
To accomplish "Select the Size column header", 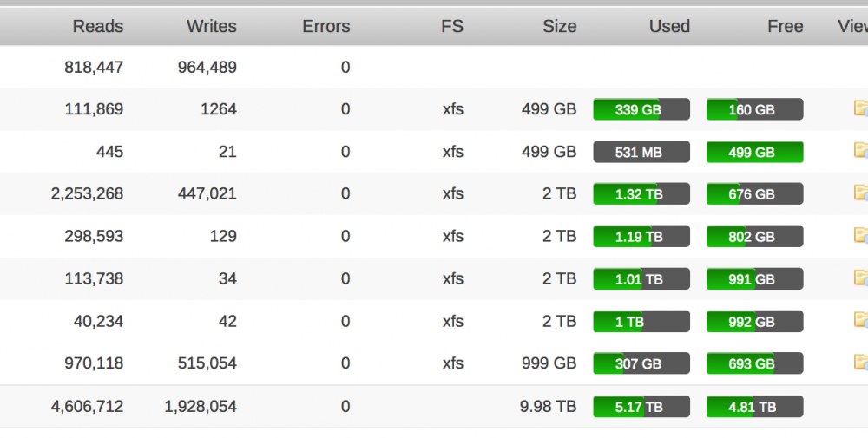I will tap(560, 26).
